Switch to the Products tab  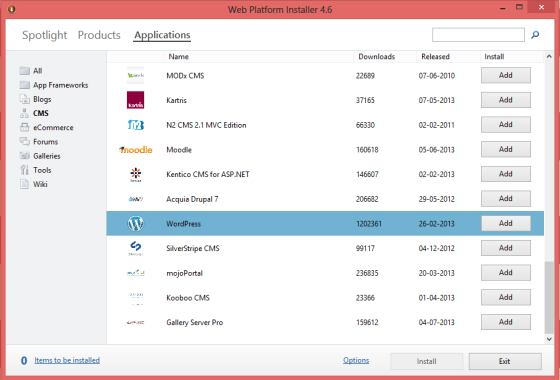point(99,35)
